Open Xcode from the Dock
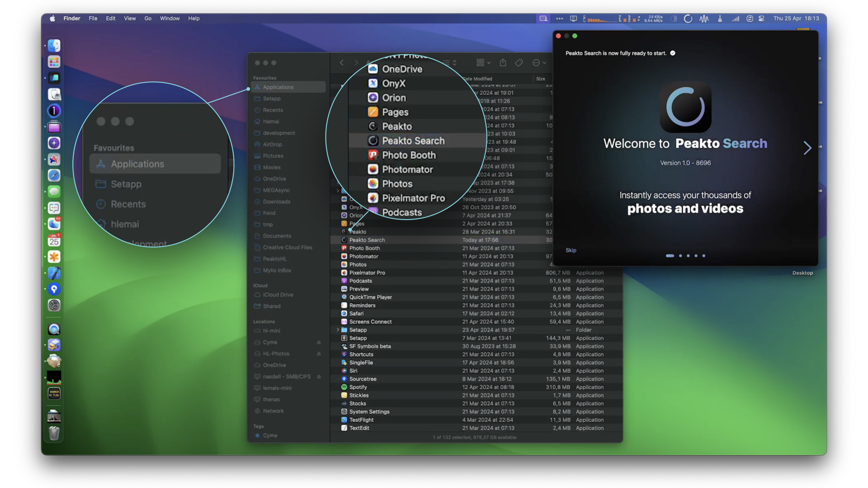The image size is (868, 488). tap(54, 273)
